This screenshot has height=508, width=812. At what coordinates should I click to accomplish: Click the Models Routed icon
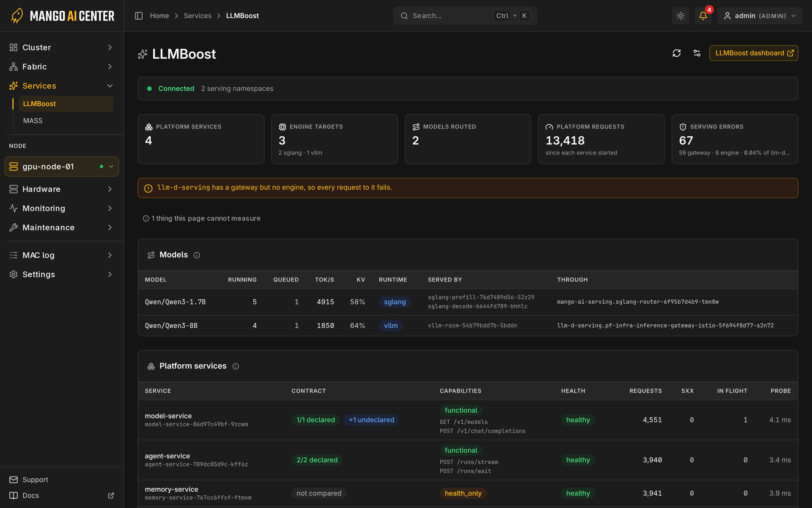pyautogui.click(x=416, y=127)
